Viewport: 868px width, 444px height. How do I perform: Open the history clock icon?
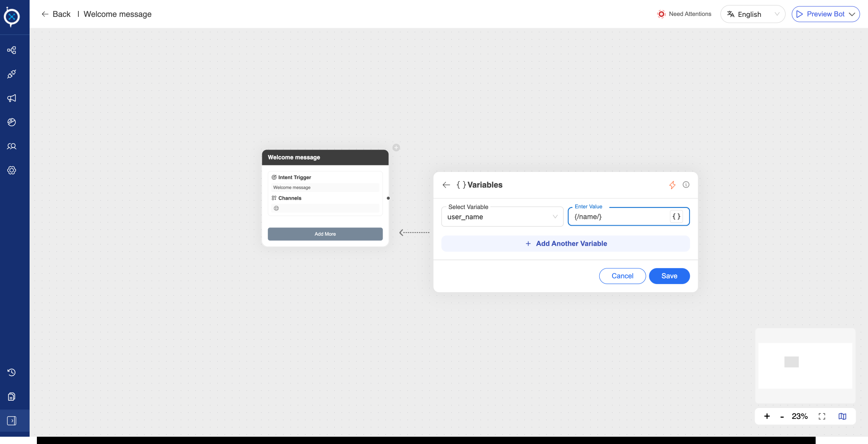tap(12, 372)
